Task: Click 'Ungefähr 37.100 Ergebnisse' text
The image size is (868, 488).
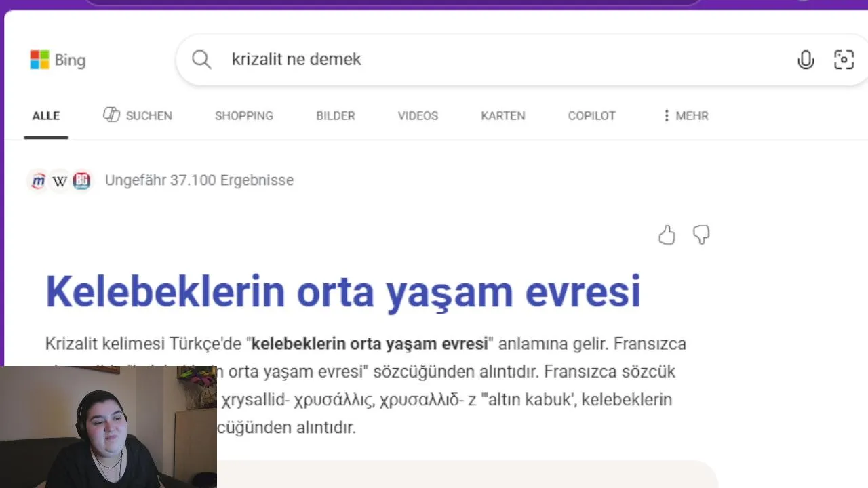Action: coord(199,180)
